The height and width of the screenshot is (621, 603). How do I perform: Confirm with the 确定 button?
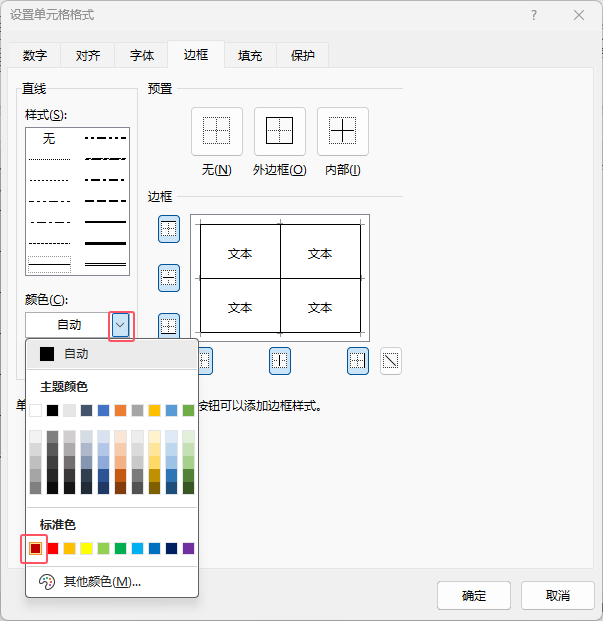(x=474, y=595)
